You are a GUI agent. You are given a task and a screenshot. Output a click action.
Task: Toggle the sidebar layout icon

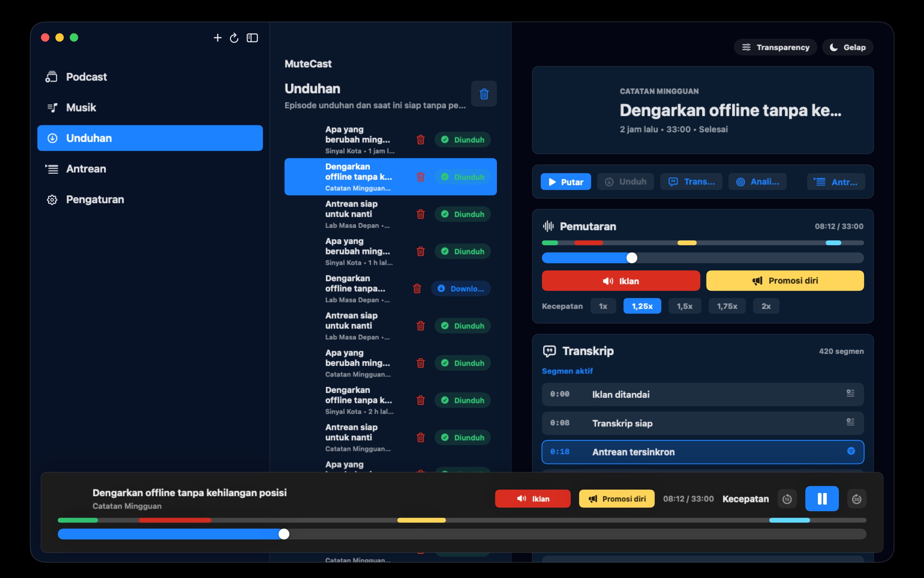click(x=252, y=38)
